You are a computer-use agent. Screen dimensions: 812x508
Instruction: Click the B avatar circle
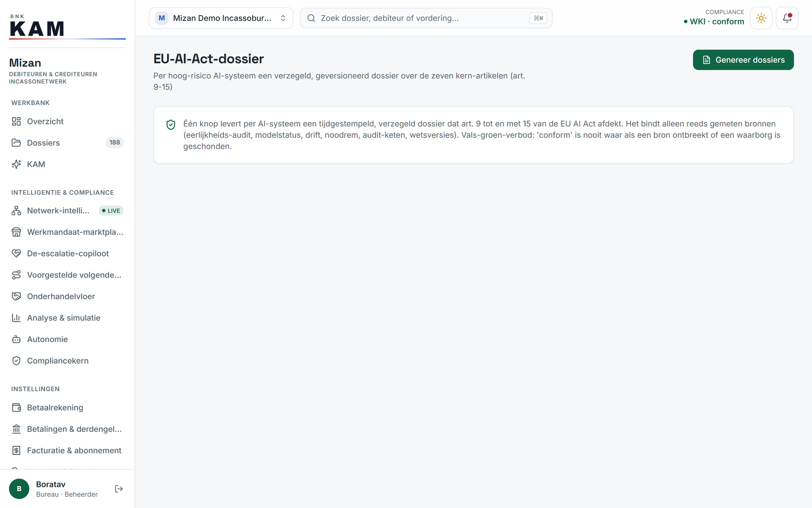click(19, 489)
